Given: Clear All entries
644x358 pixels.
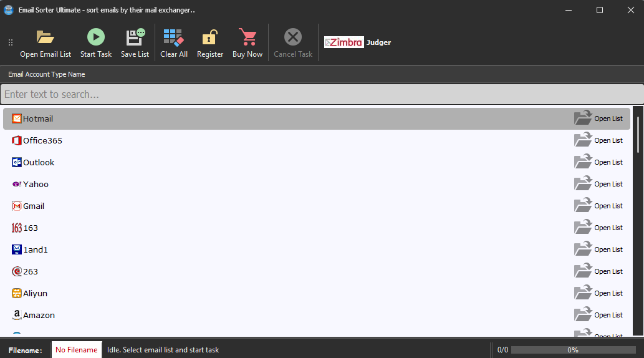Looking at the screenshot, I should coord(174,43).
